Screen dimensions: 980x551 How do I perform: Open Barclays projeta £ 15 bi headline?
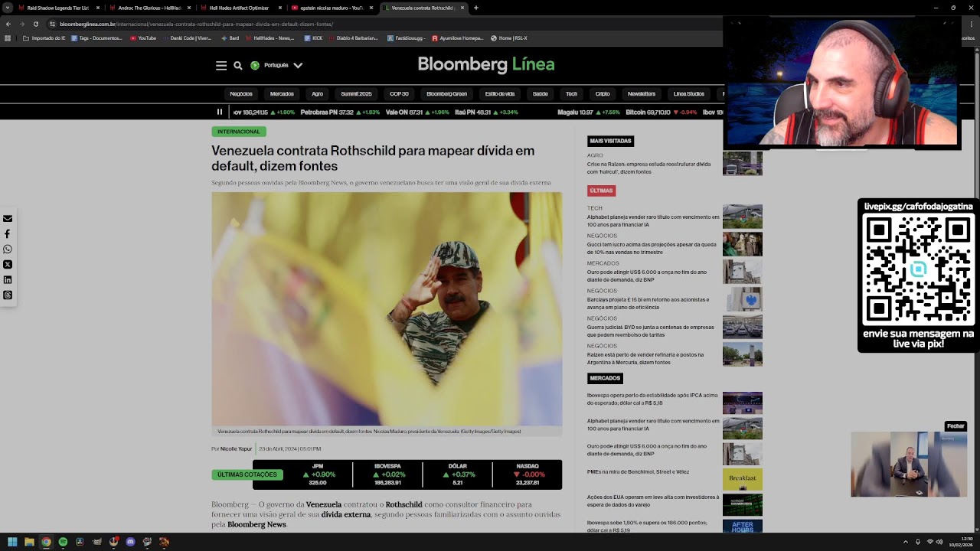(x=648, y=303)
